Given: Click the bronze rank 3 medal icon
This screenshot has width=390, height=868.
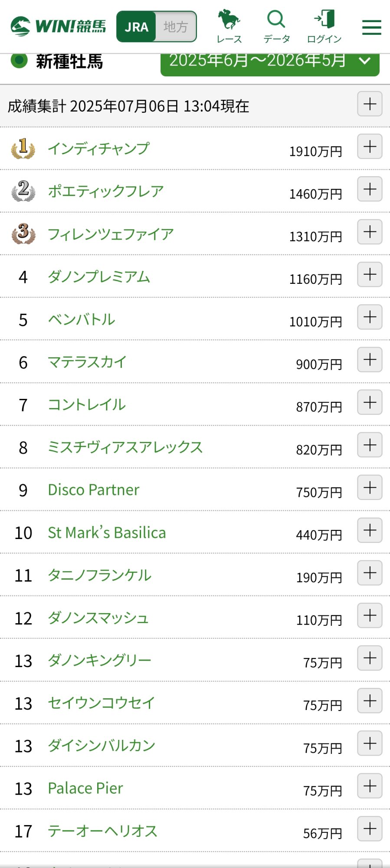Looking at the screenshot, I should coord(23,233).
